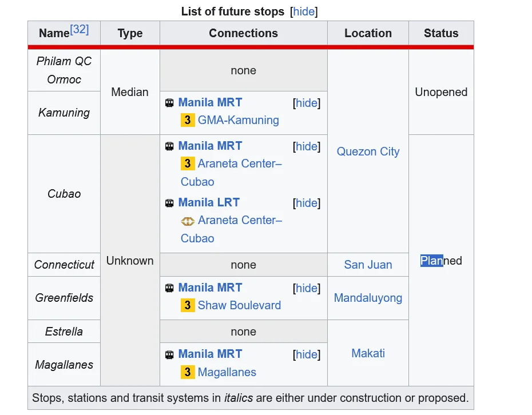Click the Philam QC stop name
This screenshot has width=532, height=415.
coord(64,61)
